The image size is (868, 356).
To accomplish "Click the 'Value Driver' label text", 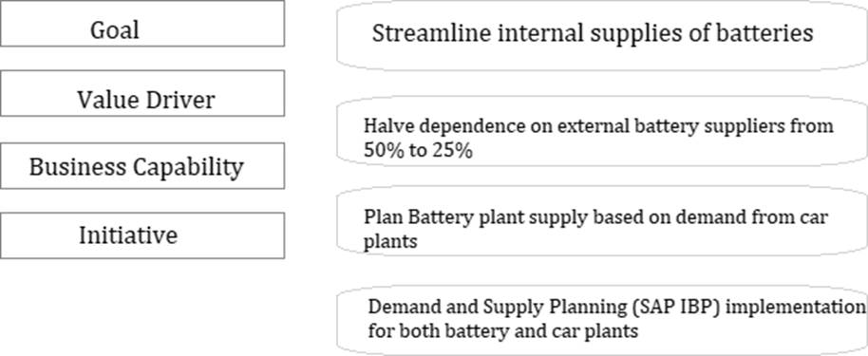I will point(145,101).
